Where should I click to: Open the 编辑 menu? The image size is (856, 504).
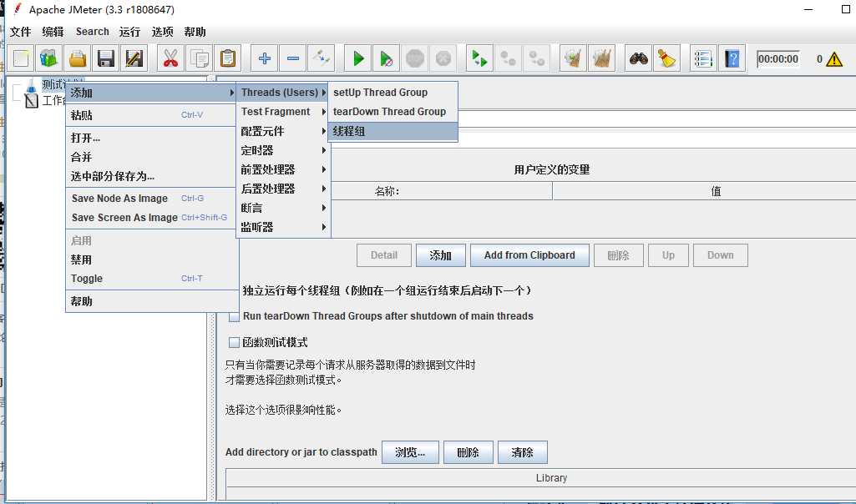[x=53, y=32]
